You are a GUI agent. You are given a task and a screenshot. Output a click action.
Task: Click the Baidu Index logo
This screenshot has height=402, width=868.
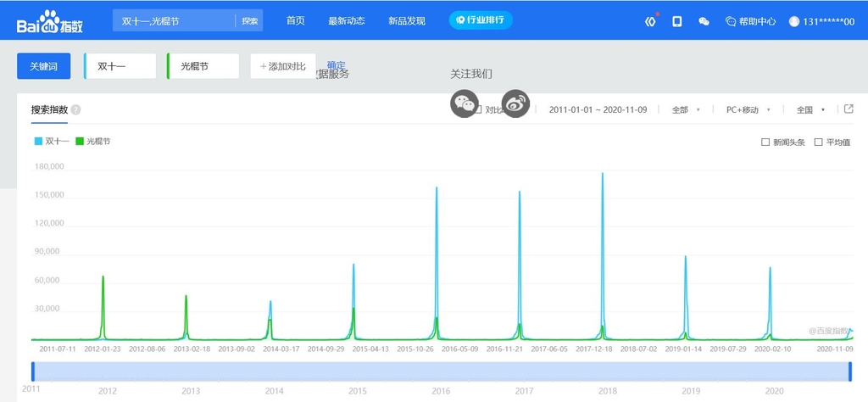50,21
